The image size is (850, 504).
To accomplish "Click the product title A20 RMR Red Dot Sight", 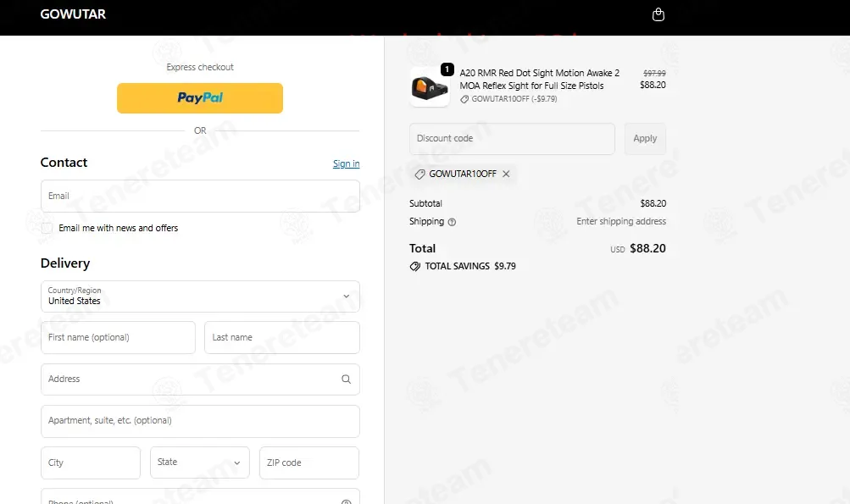I will 539,79.
